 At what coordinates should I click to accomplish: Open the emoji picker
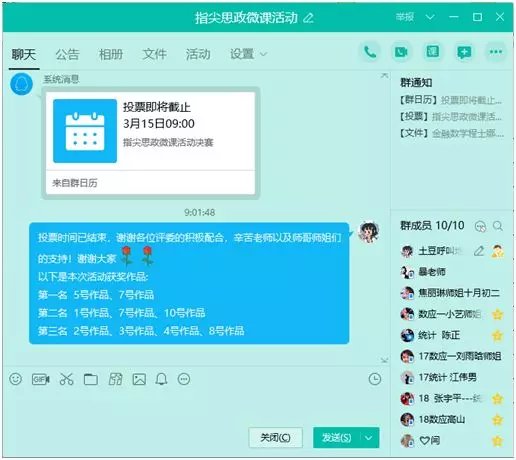point(16,379)
